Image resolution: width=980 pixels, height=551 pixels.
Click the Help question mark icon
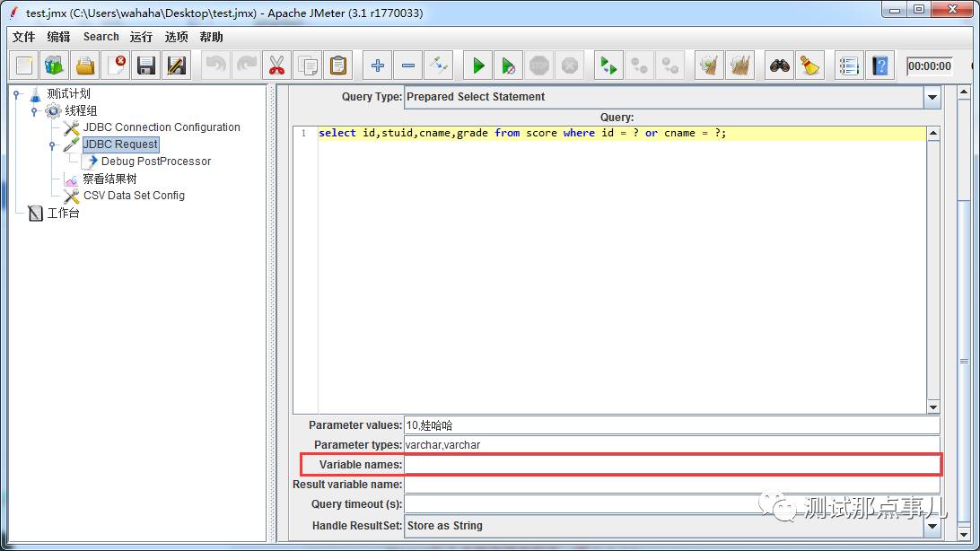[x=880, y=66]
